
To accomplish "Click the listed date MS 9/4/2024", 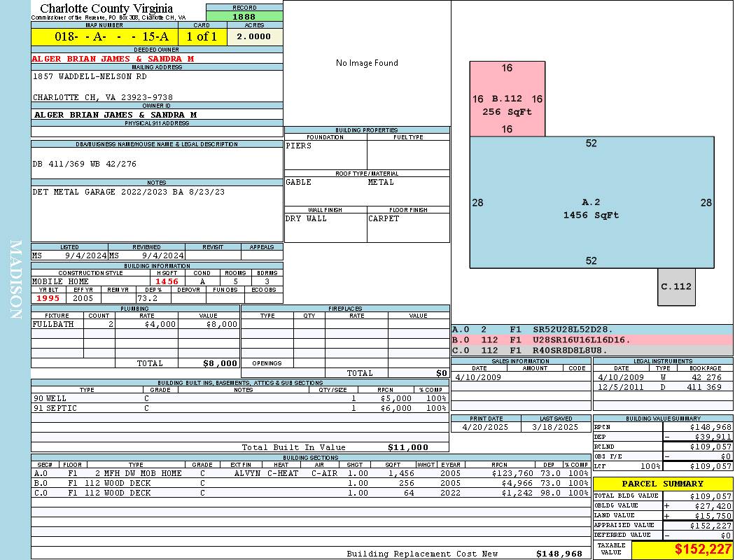I will click(x=69, y=256).
